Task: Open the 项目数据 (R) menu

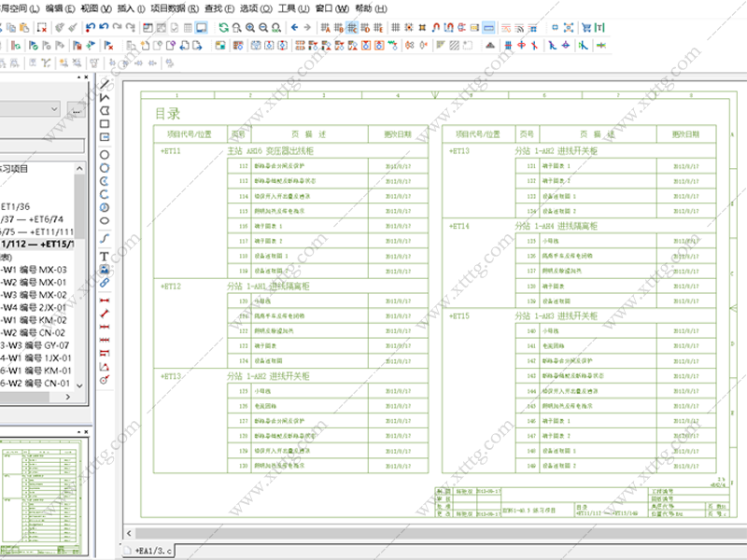Action: [175, 8]
